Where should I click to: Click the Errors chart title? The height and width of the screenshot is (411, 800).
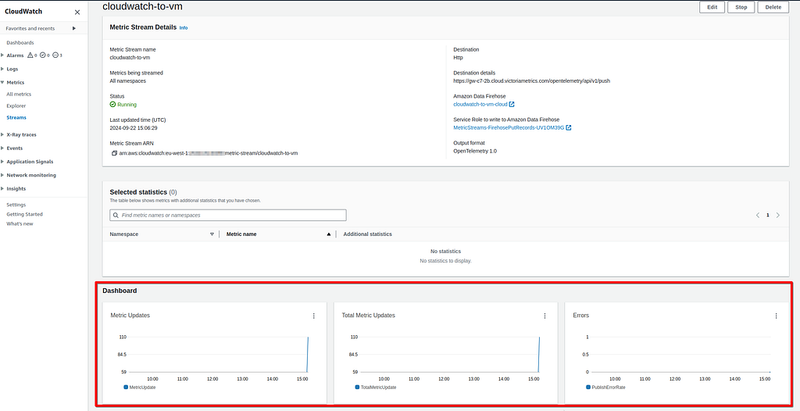point(581,316)
